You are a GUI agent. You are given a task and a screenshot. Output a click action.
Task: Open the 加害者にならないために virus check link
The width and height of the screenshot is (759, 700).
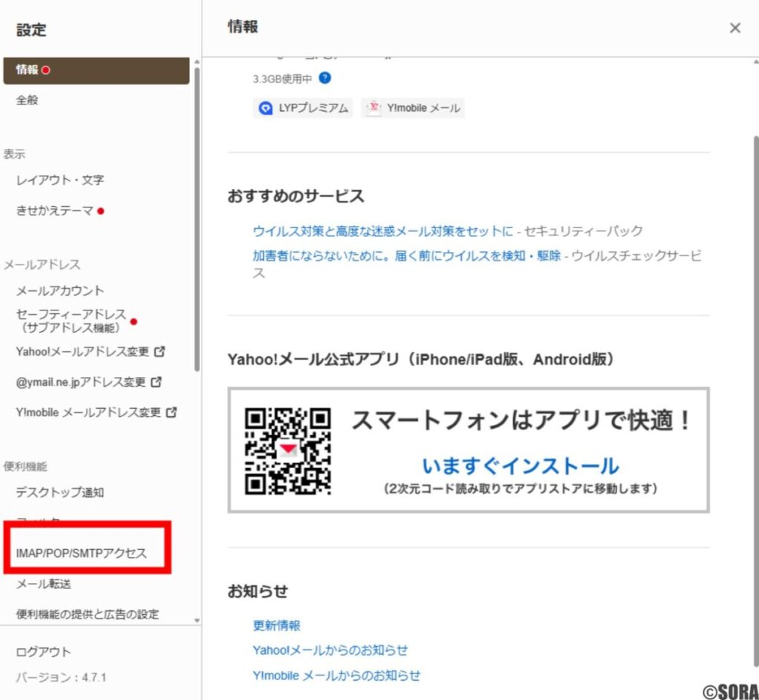pyautogui.click(x=407, y=256)
